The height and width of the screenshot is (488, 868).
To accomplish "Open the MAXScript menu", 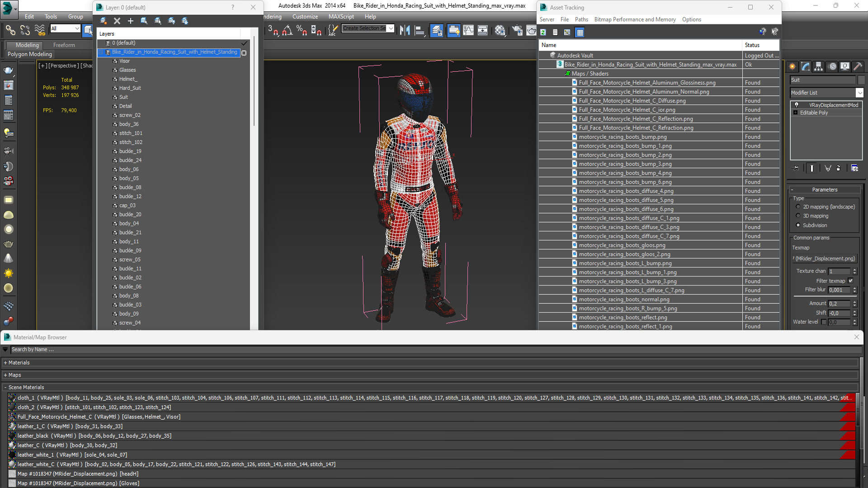I will [341, 17].
